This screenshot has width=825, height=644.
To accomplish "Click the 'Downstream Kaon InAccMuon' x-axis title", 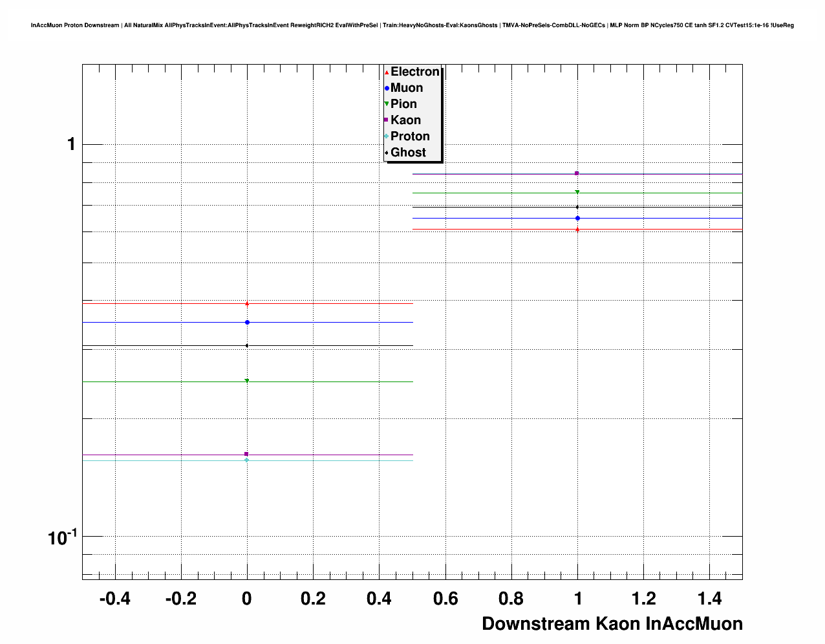I will [x=612, y=624].
